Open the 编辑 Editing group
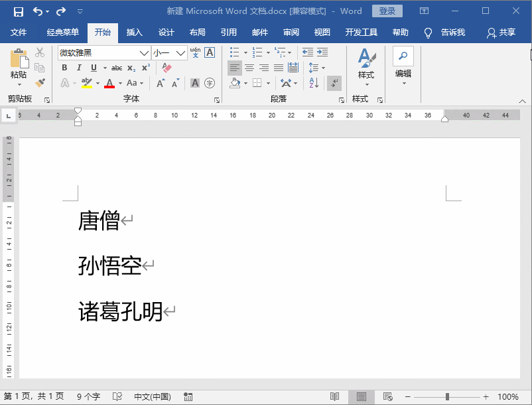Image resolution: width=532 pixels, height=405 pixels. [403, 66]
